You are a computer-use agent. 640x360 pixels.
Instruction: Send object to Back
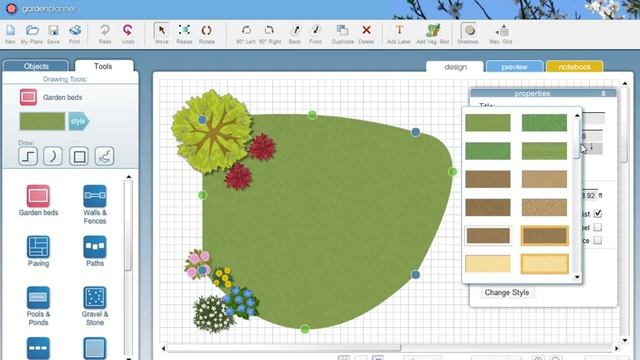coord(295,34)
